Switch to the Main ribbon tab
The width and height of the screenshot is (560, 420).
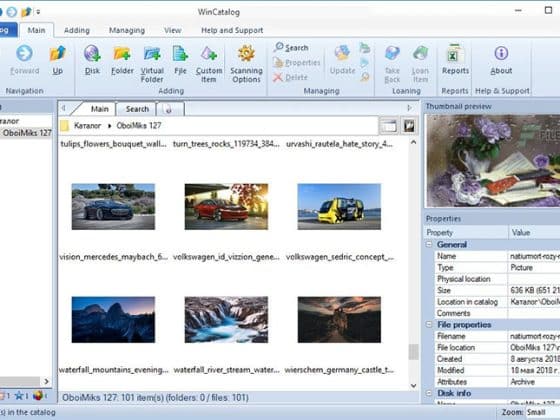(36, 30)
